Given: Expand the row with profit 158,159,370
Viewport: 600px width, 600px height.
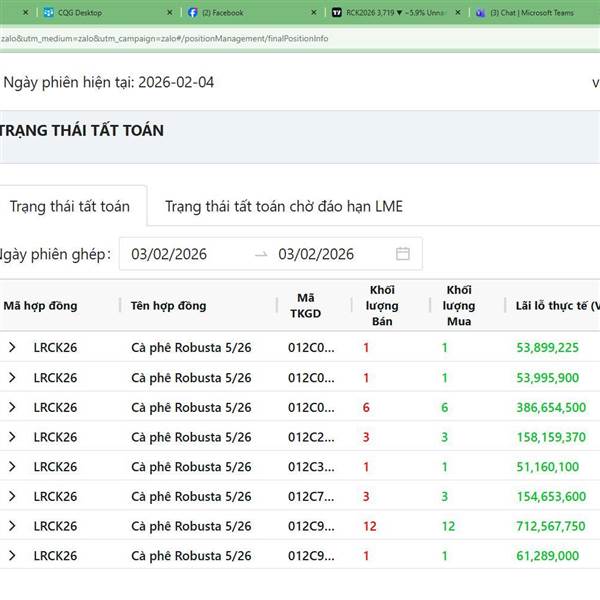Looking at the screenshot, I should (x=12, y=437).
